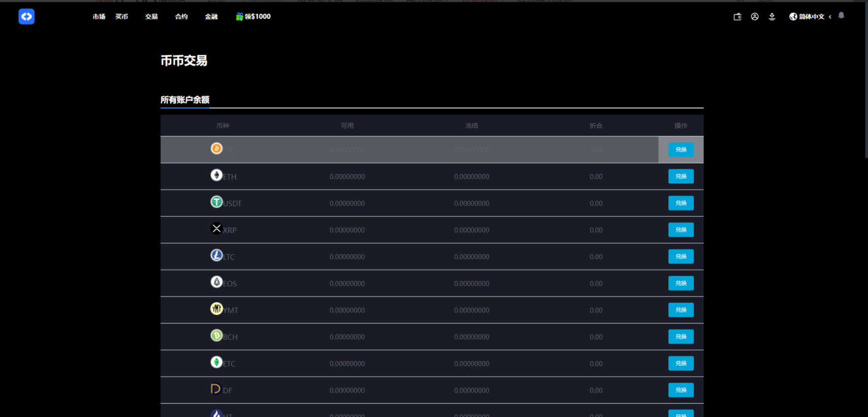Screen dimensions: 868x417
Task: Click the notification bell icon
Action: pyautogui.click(x=841, y=16)
